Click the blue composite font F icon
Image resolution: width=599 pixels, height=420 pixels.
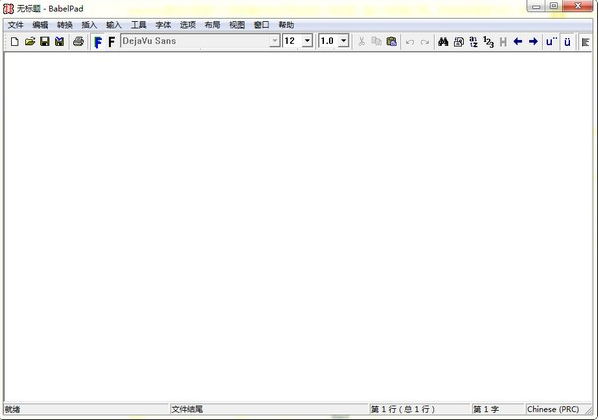pos(98,42)
